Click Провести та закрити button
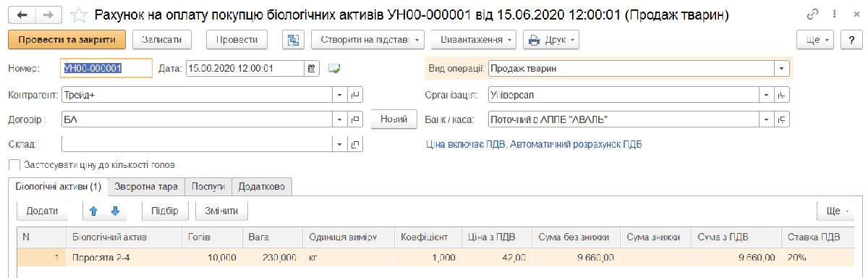Viewport: 868px width, 278px height. tap(67, 40)
